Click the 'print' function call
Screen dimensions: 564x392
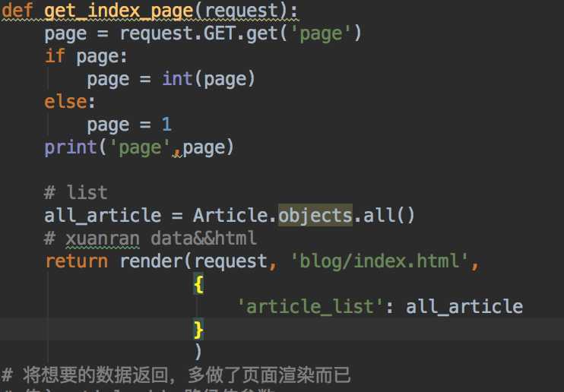[71, 147]
